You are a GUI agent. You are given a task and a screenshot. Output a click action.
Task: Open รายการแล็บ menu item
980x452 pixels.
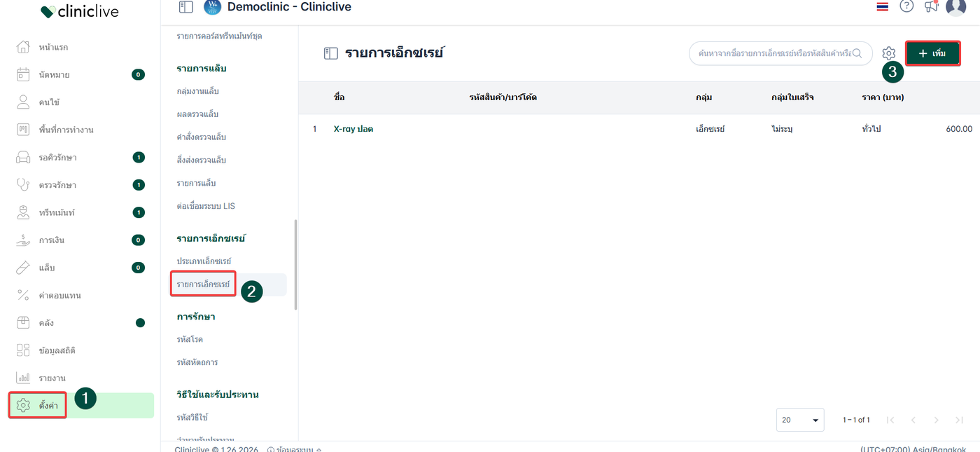click(x=197, y=183)
